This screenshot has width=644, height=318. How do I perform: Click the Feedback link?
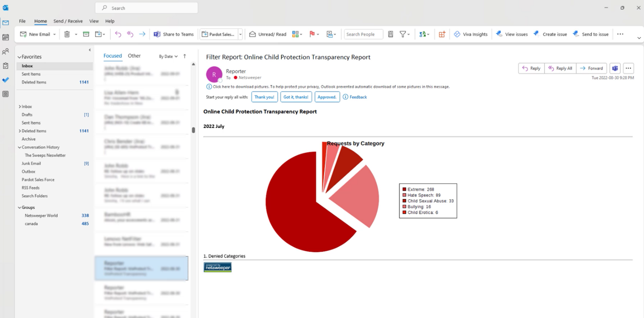pyautogui.click(x=355, y=97)
